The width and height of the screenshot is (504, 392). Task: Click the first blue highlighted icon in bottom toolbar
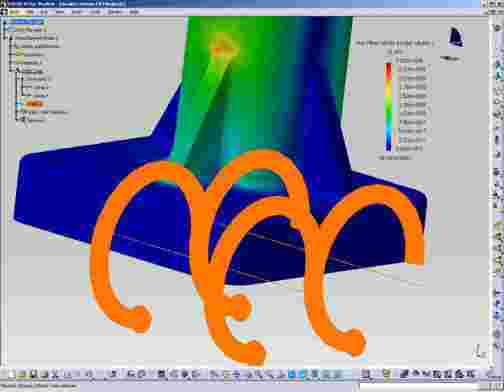[292, 374]
